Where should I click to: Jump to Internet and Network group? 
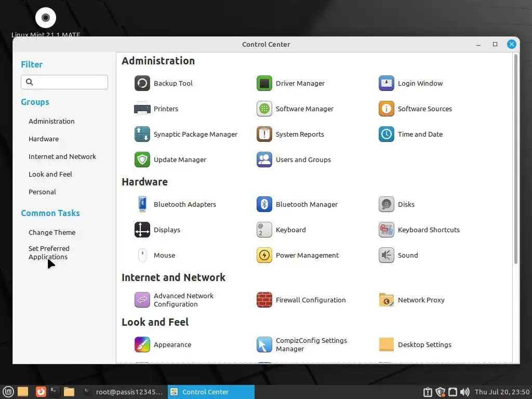62,157
